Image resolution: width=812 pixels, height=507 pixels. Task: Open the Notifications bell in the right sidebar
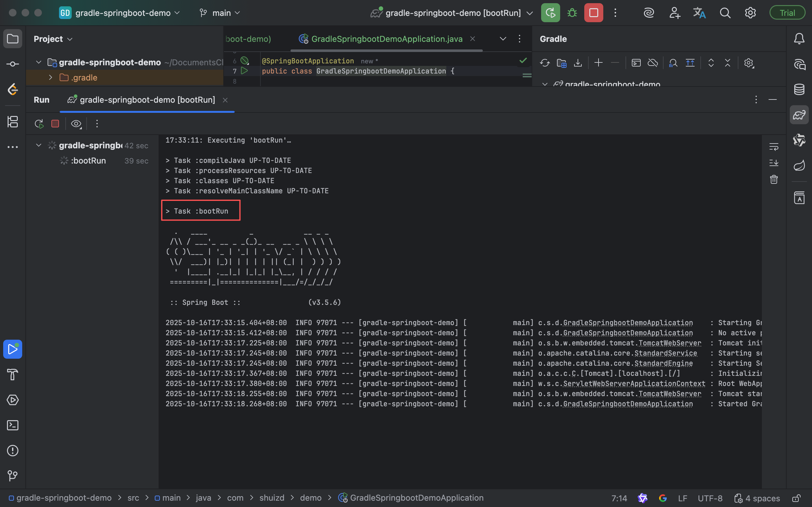pos(799,39)
